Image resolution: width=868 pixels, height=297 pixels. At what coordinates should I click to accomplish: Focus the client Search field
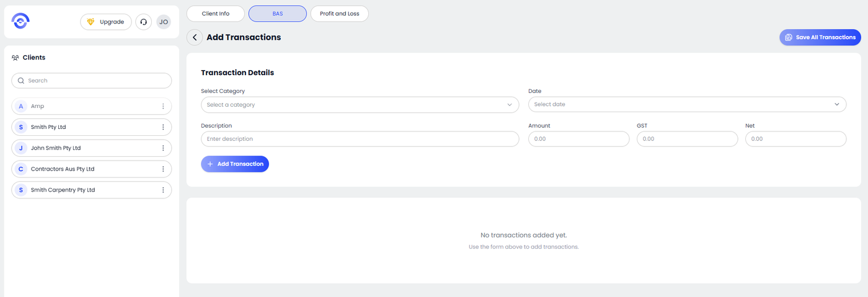(92, 81)
